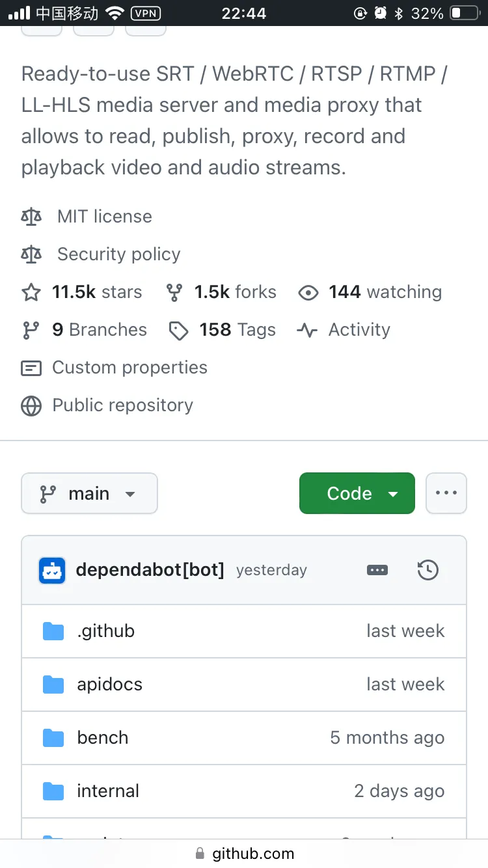Open the three-dot more options menu
Screen dimensions: 488x868
(x=446, y=494)
